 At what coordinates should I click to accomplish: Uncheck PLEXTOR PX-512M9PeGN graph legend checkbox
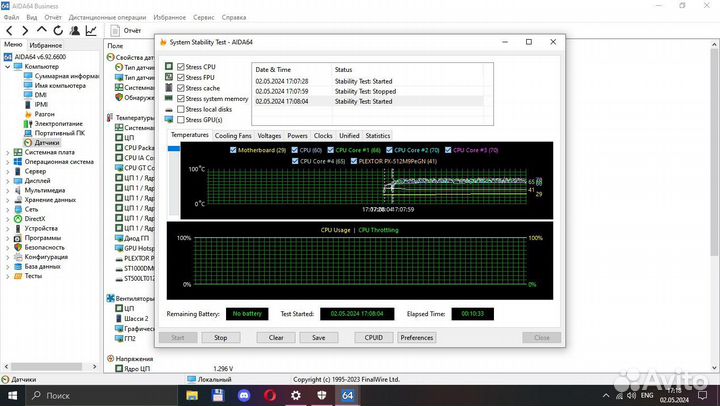tap(354, 161)
